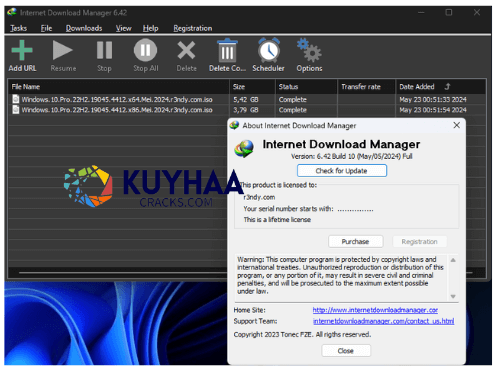Viewport: 493px width, 367px height.
Task: Click Complete status of x86 ISO row
Action: [x=293, y=110]
